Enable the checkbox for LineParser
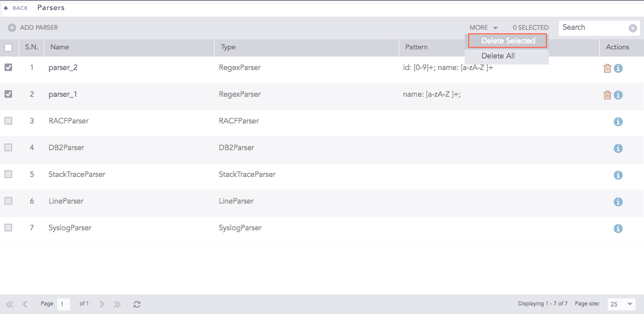Viewport: 644px width, 314px height. pyautogui.click(x=8, y=201)
